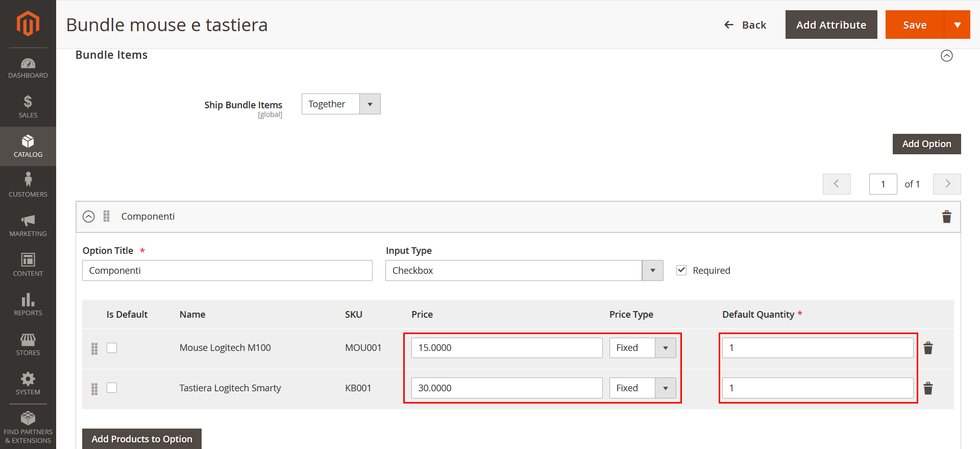The image size is (980, 449).
Task: Click the 30.0000 price field
Action: point(507,388)
